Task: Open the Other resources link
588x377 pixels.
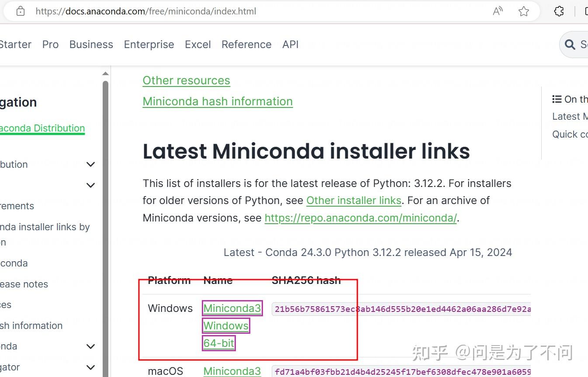Action: 186,80
